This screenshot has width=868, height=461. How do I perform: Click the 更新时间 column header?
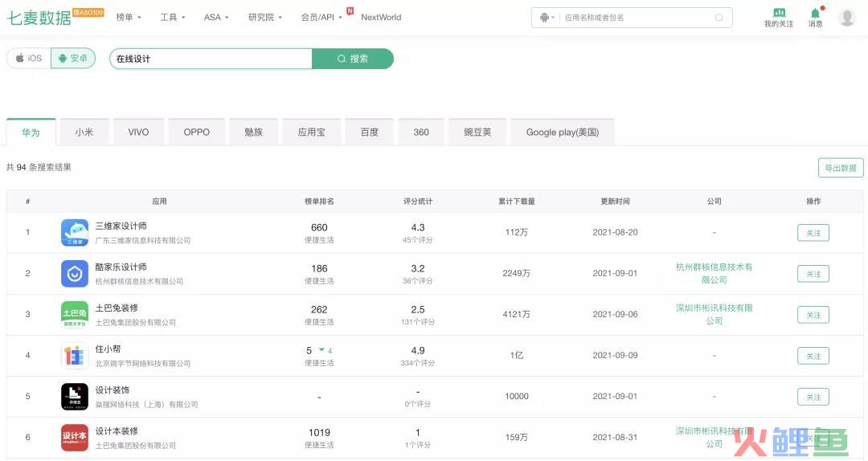coord(615,202)
